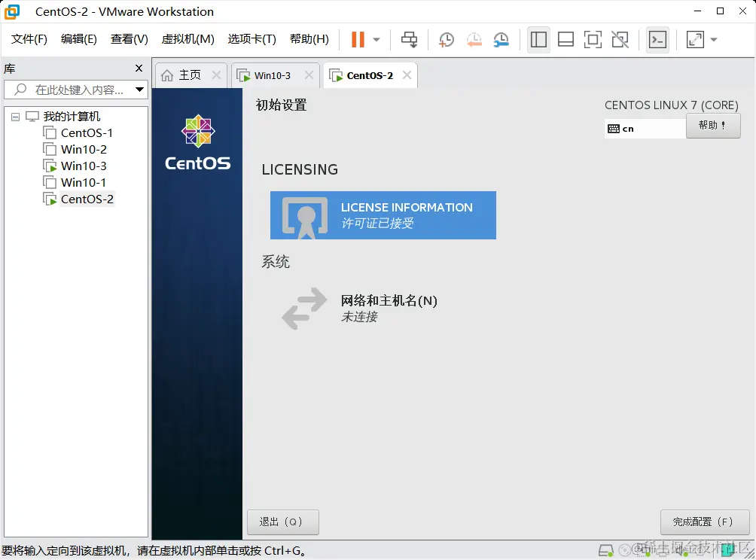This screenshot has height=560, width=756.
Task: Open console view toolbar icon
Action: pos(657,40)
